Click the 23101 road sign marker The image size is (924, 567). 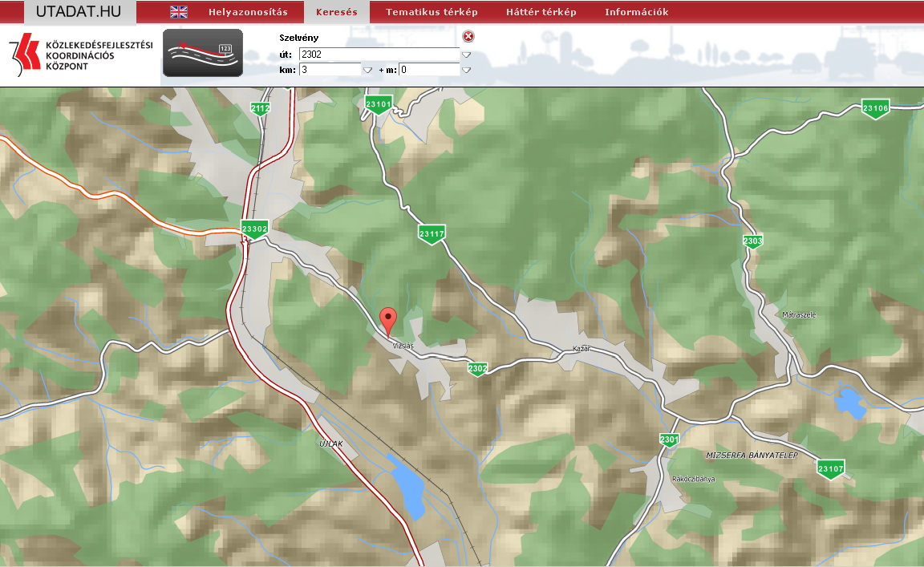coord(378,105)
